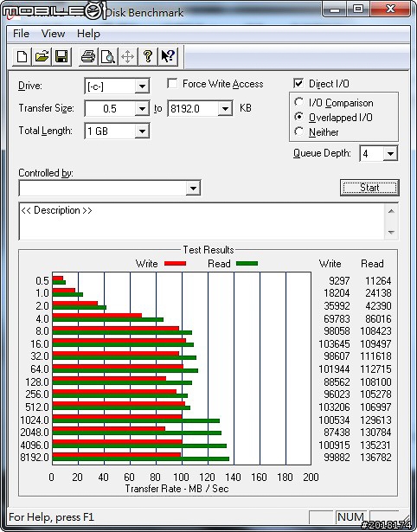417x532 pixels.
Task: Click the Description scrollbar down arrow
Action: [391, 232]
